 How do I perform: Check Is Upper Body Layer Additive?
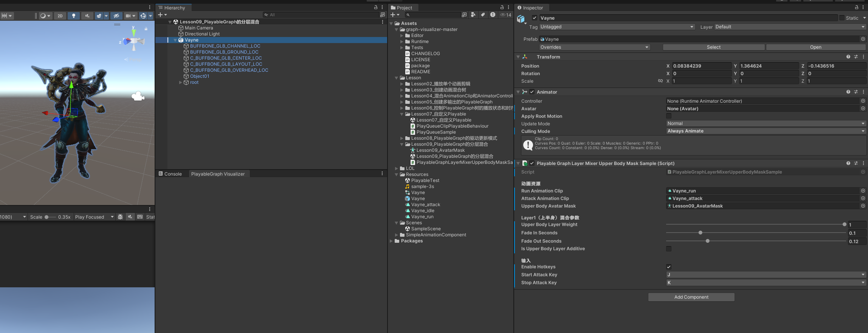point(669,249)
